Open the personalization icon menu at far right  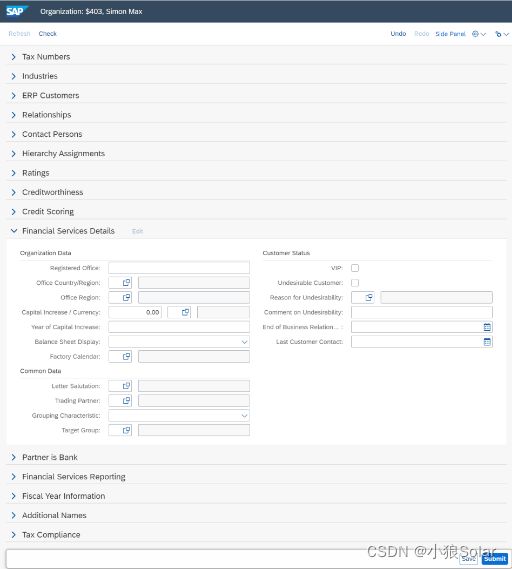click(x=502, y=34)
